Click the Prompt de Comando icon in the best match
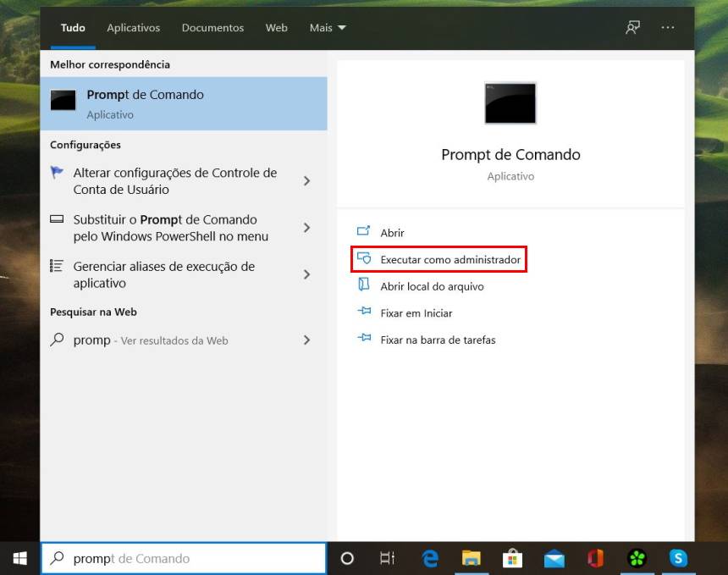Image resolution: width=728 pixels, height=575 pixels. [x=63, y=100]
